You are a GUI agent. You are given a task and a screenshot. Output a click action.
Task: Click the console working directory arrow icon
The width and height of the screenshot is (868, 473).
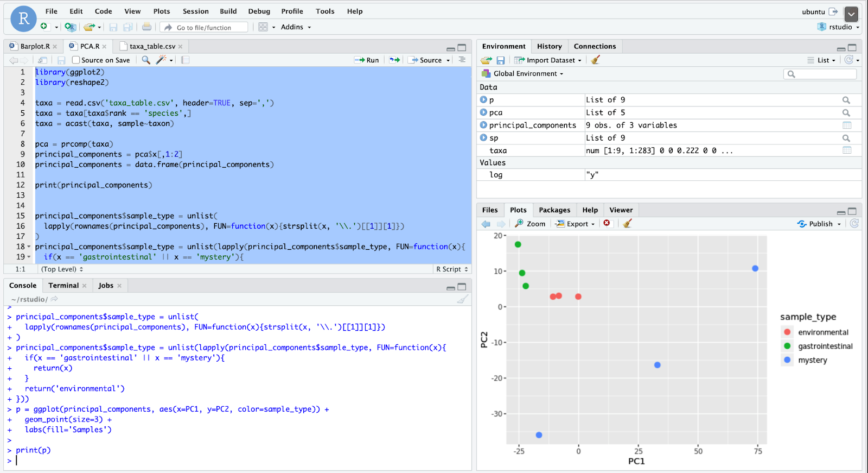(54, 299)
